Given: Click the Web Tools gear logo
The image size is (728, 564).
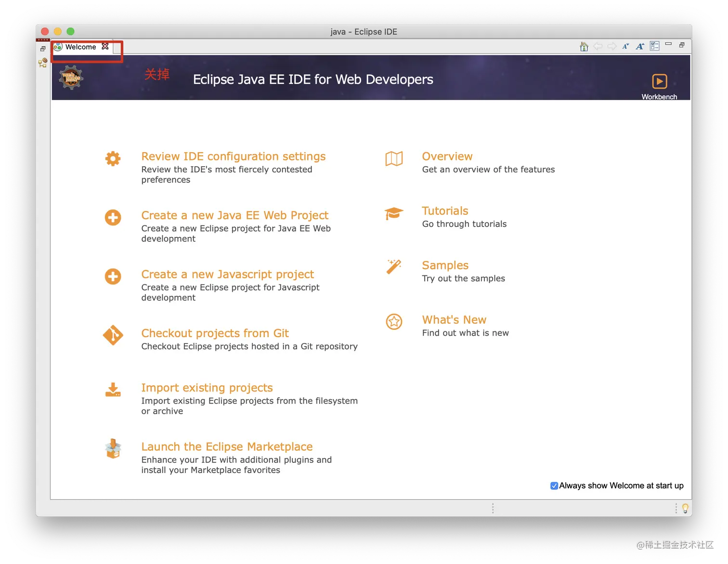Looking at the screenshot, I should pyautogui.click(x=71, y=78).
